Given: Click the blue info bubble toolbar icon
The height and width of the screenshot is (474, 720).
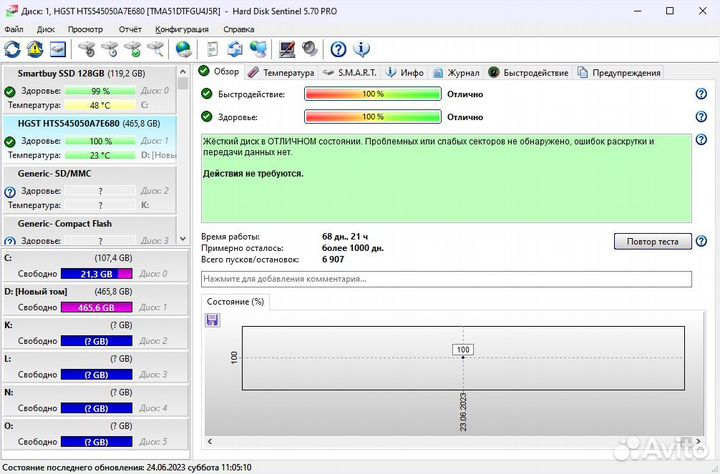Looking at the screenshot, I should [x=361, y=49].
